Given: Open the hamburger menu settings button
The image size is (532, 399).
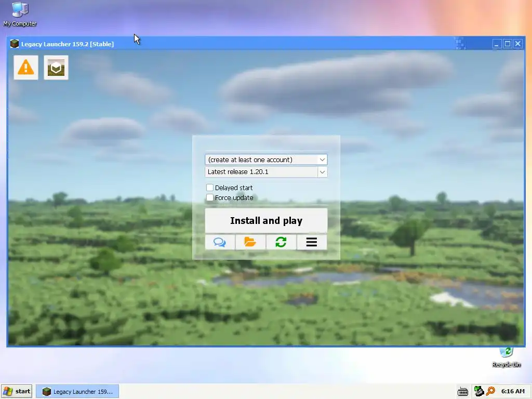Looking at the screenshot, I should [312, 242].
